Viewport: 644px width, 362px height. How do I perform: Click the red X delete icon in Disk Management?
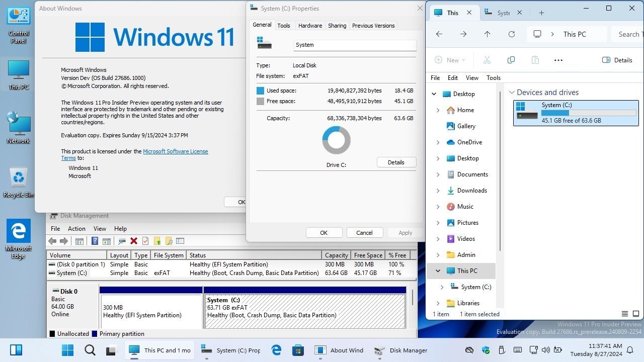coord(134,241)
